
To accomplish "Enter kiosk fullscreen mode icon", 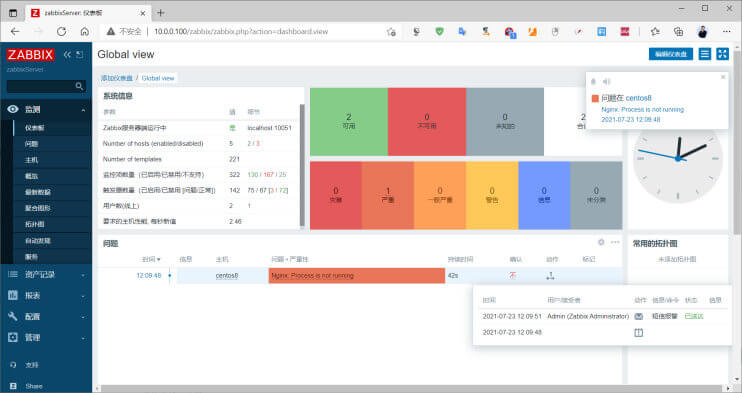I will [x=722, y=54].
